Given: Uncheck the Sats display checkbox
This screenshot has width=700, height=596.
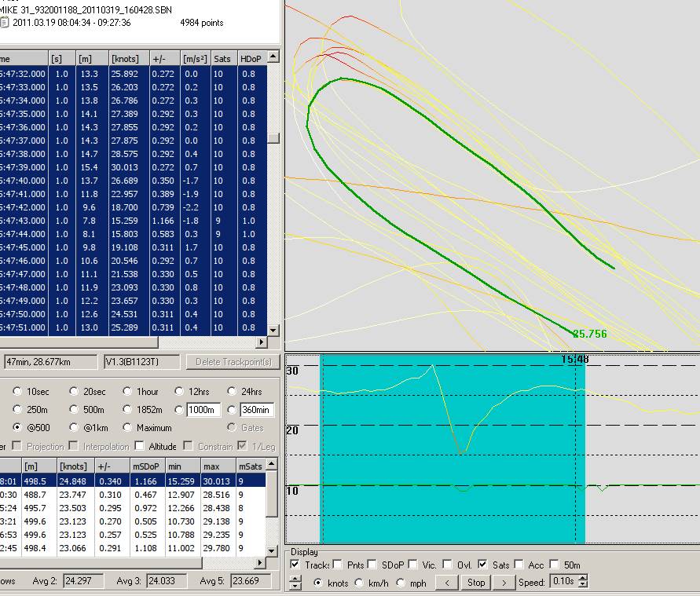Looking at the screenshot, I should coord(483,565).
